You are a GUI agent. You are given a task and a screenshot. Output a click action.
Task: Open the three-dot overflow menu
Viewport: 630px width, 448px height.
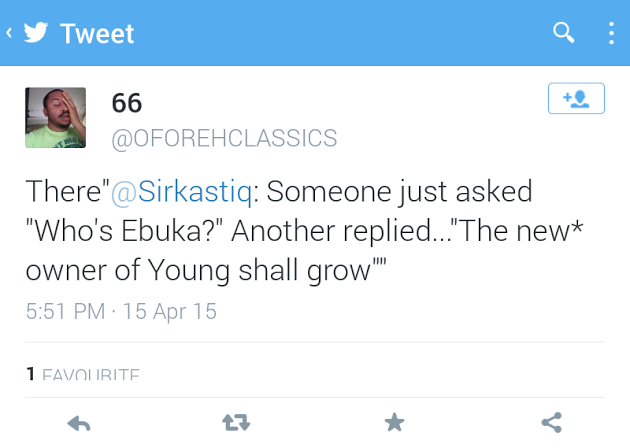pyautogui.click(x=611, y=33)
